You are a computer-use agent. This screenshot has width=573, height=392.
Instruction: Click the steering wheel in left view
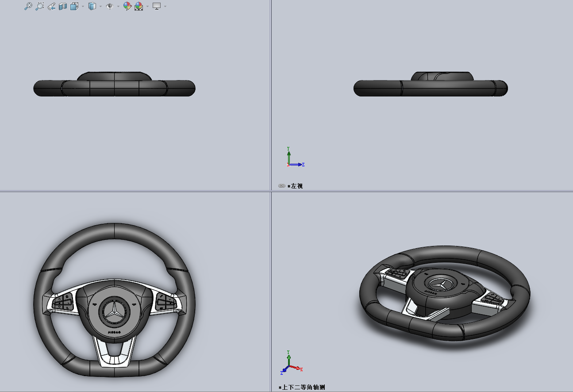[431, 85]
